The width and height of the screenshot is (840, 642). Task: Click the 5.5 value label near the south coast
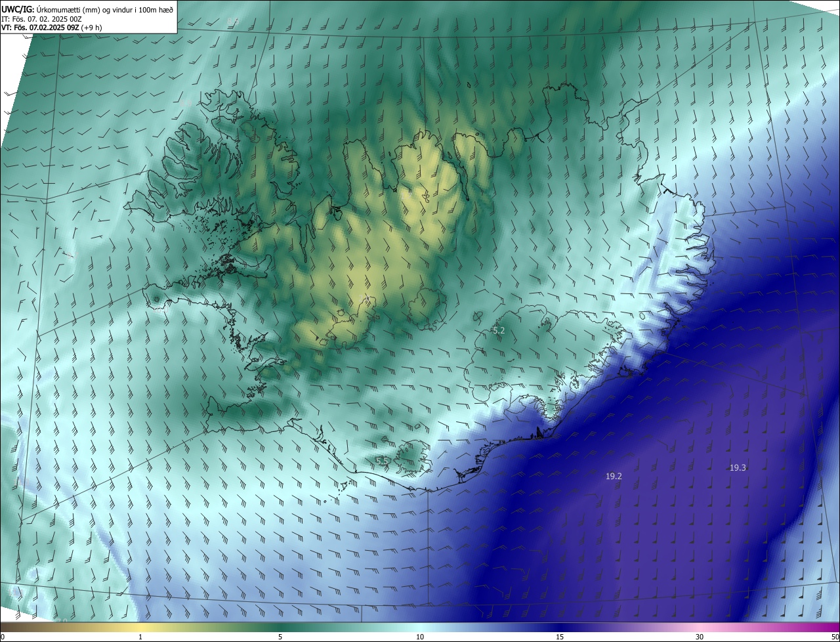click(382, 461)
